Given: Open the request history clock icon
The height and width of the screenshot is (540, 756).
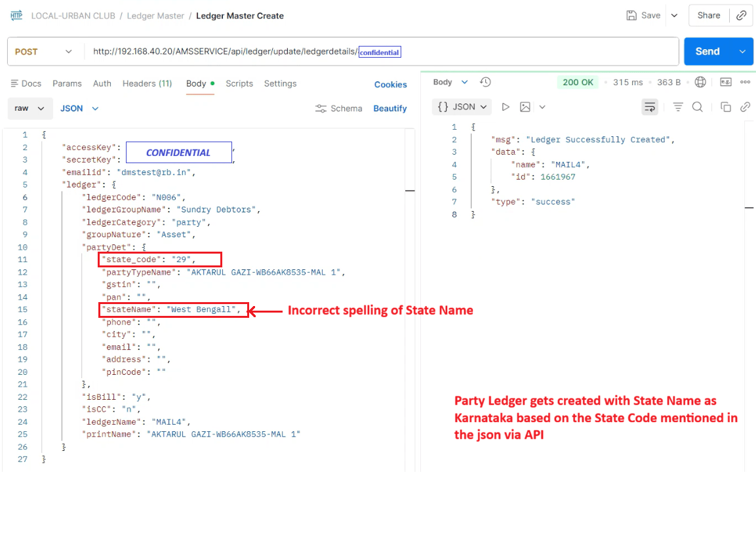Looking at the screenshot, I should tap(485, 82).
